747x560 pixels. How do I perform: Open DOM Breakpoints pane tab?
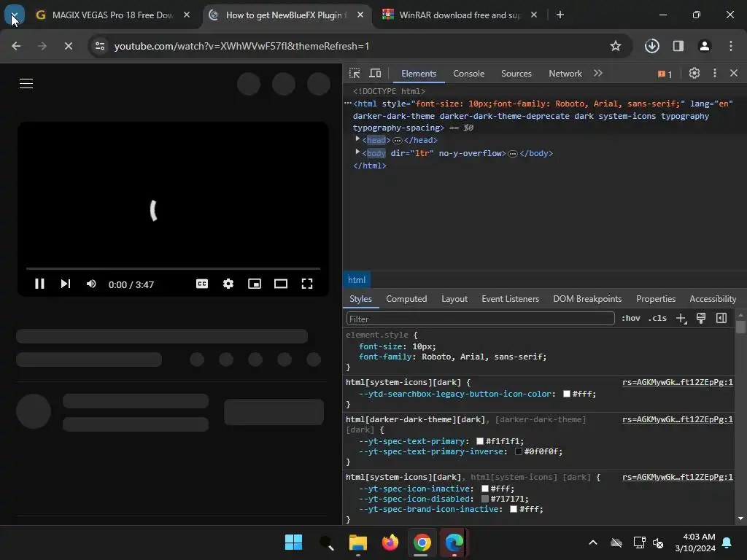(587, 298)
